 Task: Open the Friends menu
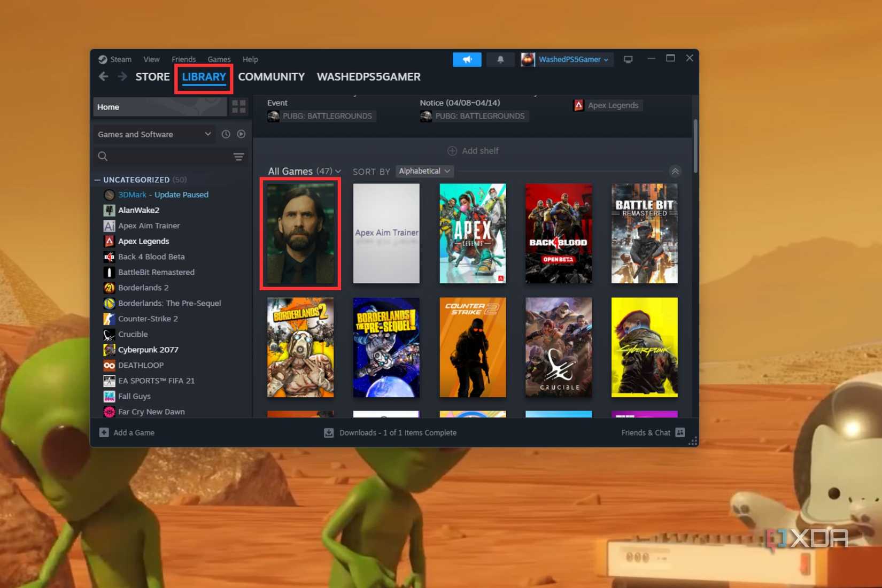(184, 59)
